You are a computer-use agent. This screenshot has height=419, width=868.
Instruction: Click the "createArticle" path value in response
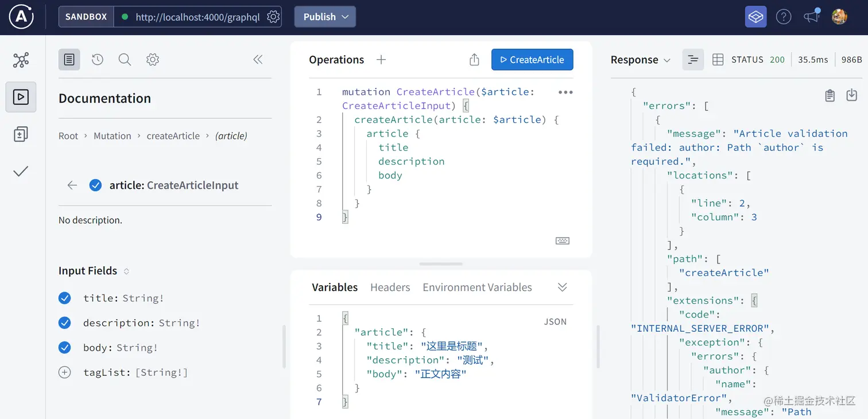tap(724, 273)
